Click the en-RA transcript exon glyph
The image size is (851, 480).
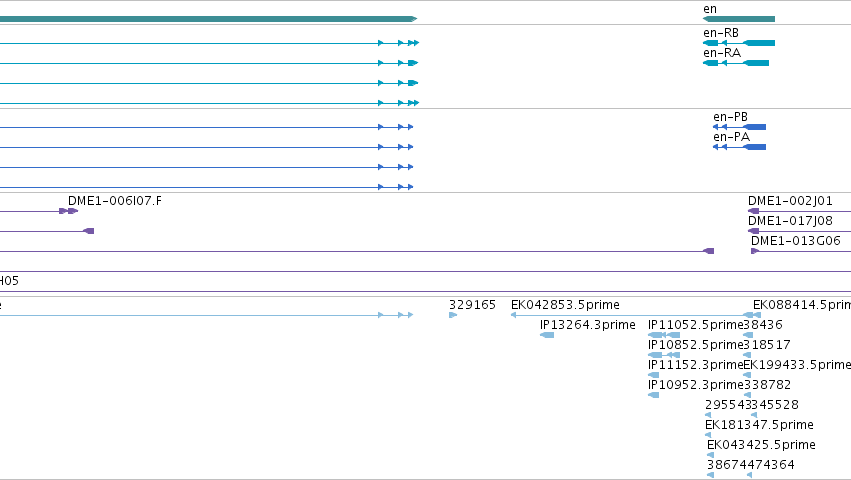point(736,63)
